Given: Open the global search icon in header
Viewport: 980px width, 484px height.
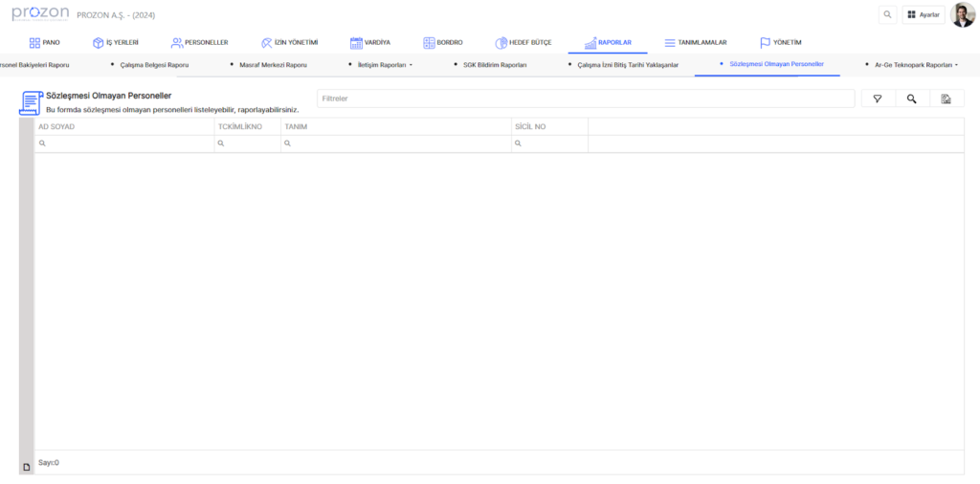Looking at the screenshot, I should 887,14.
